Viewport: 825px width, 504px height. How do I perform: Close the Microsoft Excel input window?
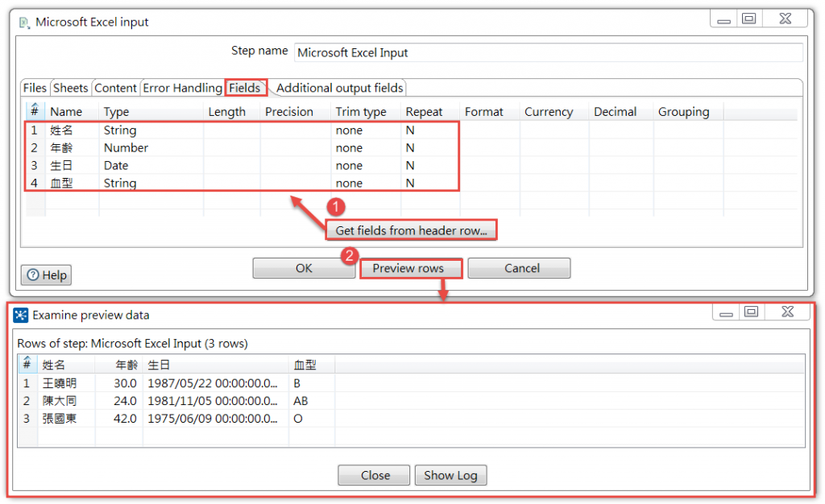pos(785,19)
